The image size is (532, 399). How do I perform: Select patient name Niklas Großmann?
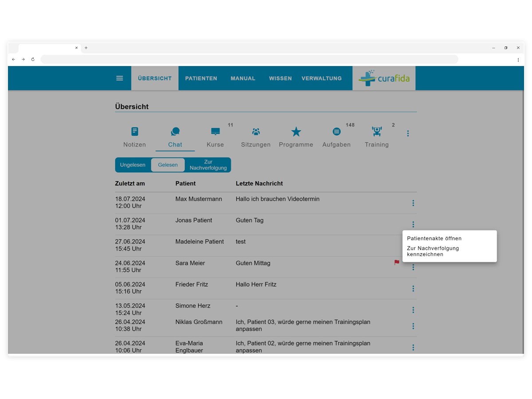coord(199,322)
